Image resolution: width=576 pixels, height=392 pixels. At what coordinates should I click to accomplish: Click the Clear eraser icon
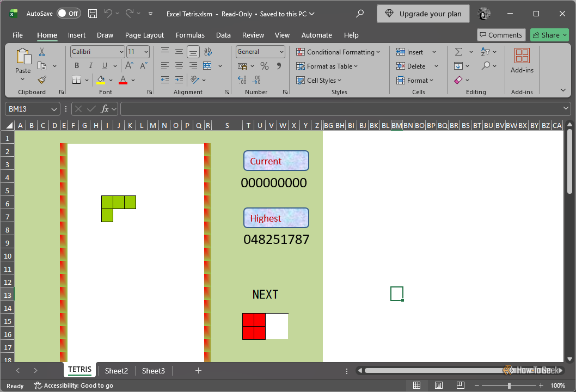[458, 79]
